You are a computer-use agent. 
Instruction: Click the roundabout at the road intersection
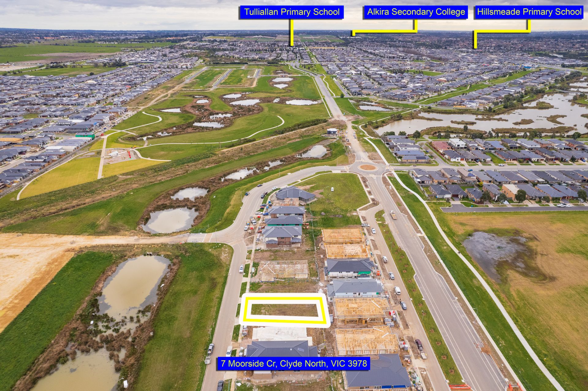pyautogui.click(x=367, y=167)
